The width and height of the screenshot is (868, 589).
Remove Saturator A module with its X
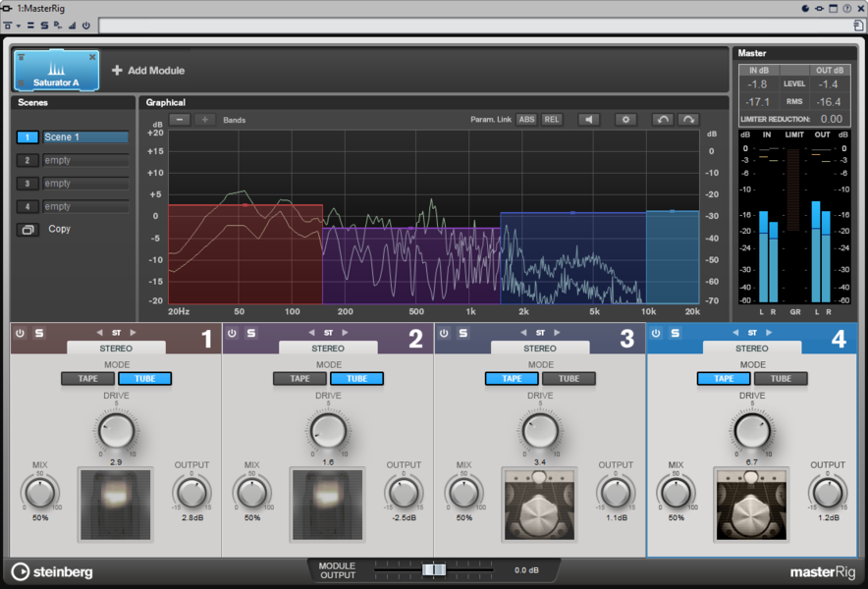(92, 57)
